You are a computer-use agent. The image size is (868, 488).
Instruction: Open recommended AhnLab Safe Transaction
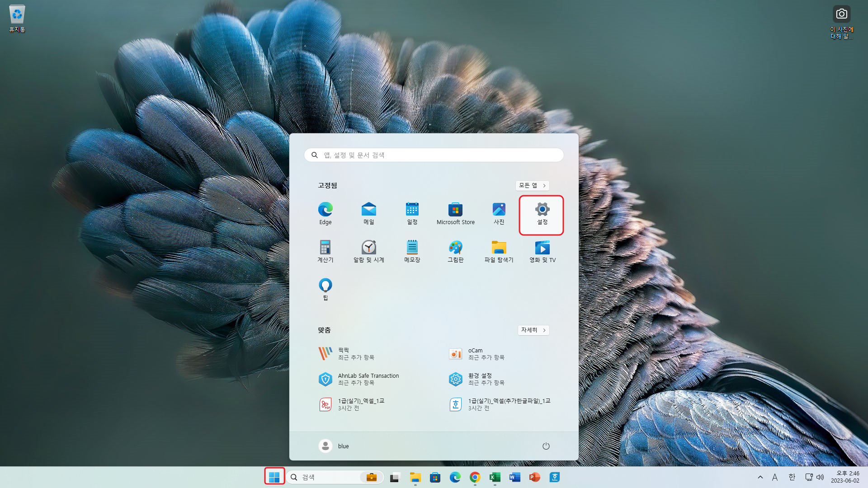click(x=359, y=379)
